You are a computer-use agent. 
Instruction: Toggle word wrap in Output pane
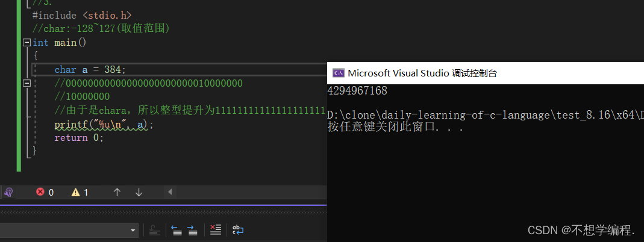pos(238,230)
